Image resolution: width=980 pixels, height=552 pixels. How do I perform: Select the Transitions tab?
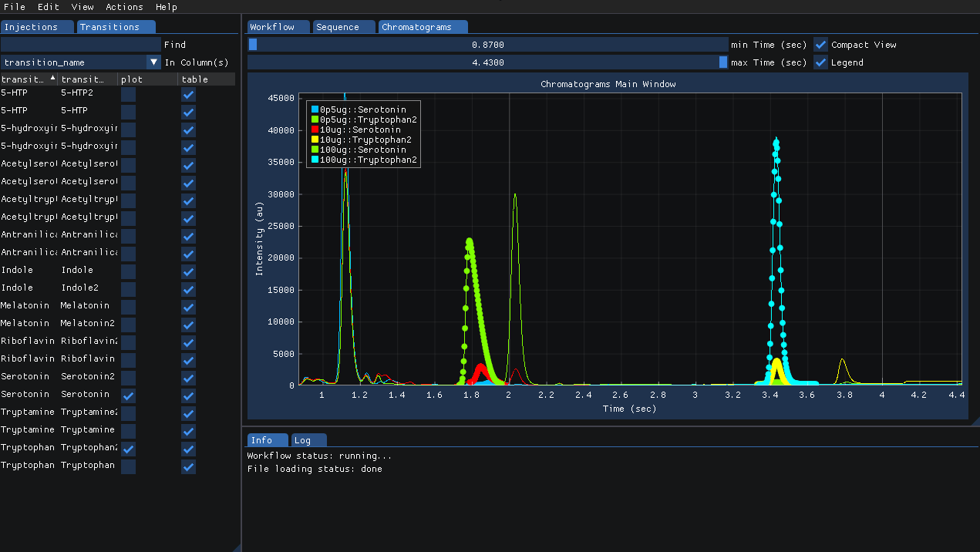click(x=116, y=27)
